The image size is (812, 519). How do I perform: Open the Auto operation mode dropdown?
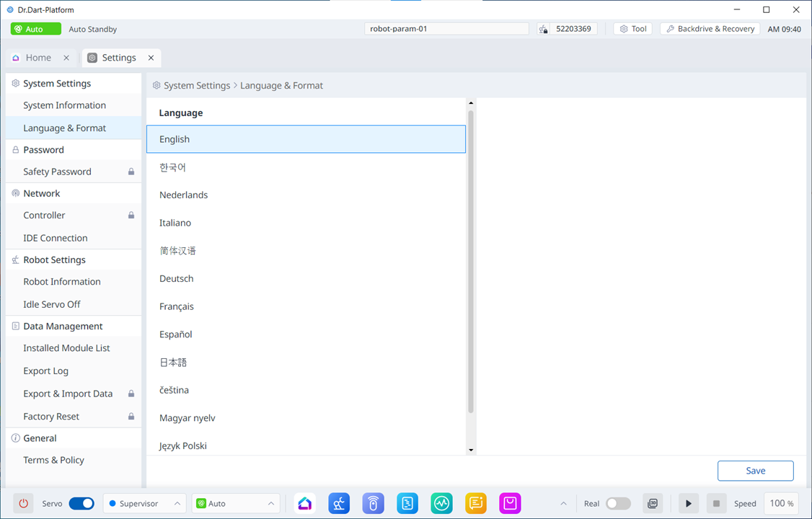(x=236, y=503)
